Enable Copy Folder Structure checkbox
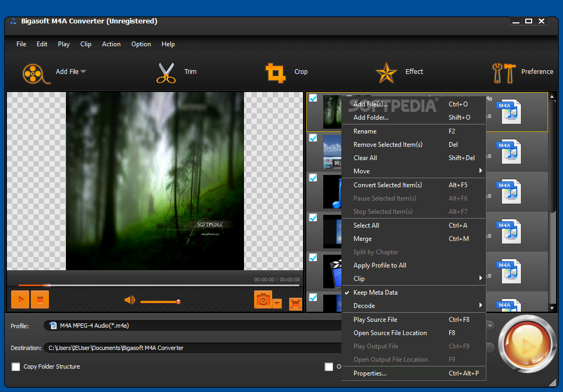Image resolution: width=563 pixels, height=392 pixels. tap(16, 366)
